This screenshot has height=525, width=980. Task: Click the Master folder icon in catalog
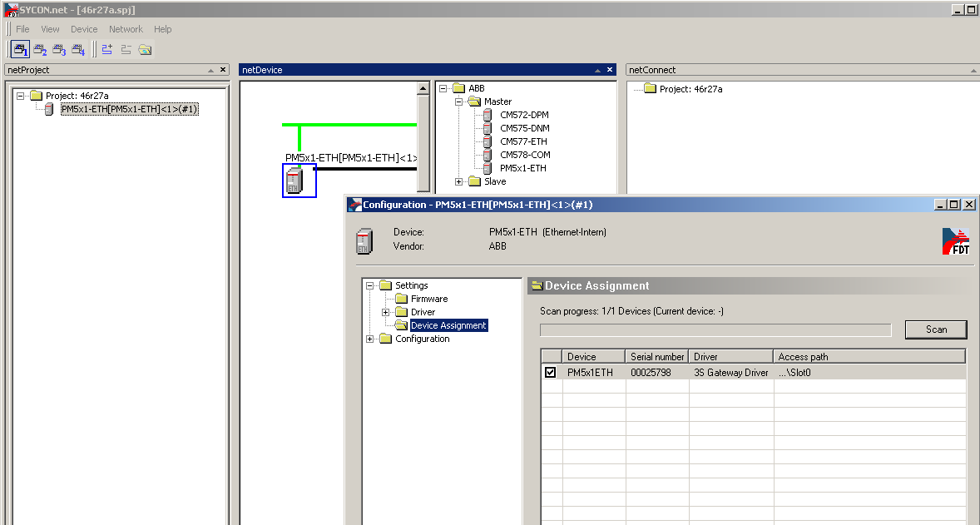475,102
